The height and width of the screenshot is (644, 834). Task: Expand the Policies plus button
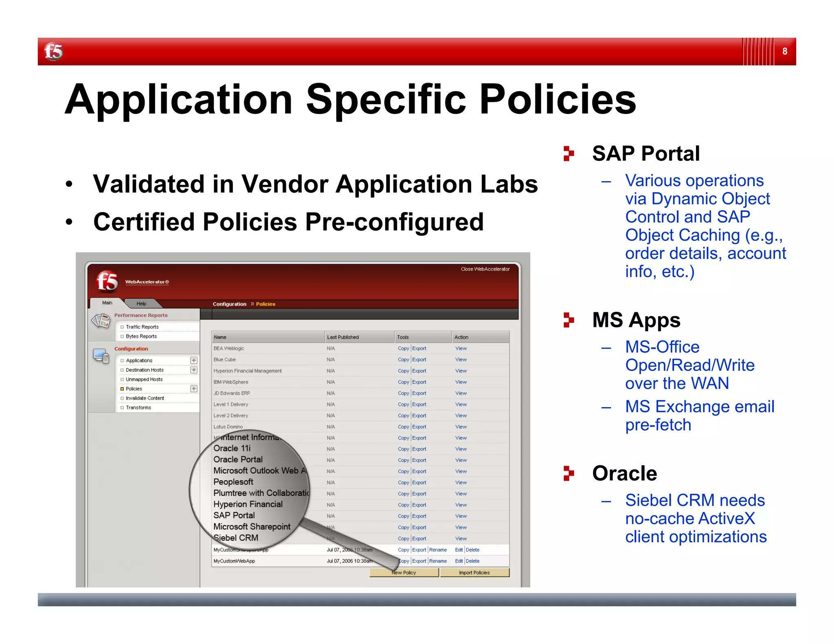click(194, 389)
